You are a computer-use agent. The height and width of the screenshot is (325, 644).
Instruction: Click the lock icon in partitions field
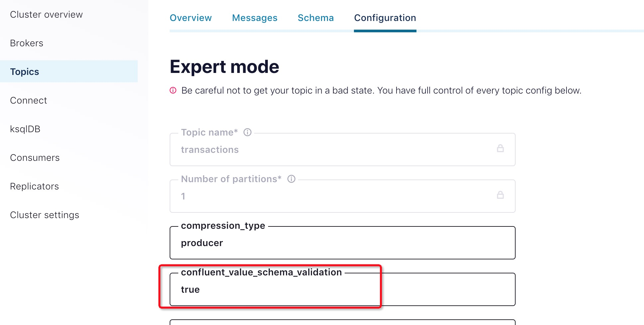pyautogui.click(x=500, y=195)
